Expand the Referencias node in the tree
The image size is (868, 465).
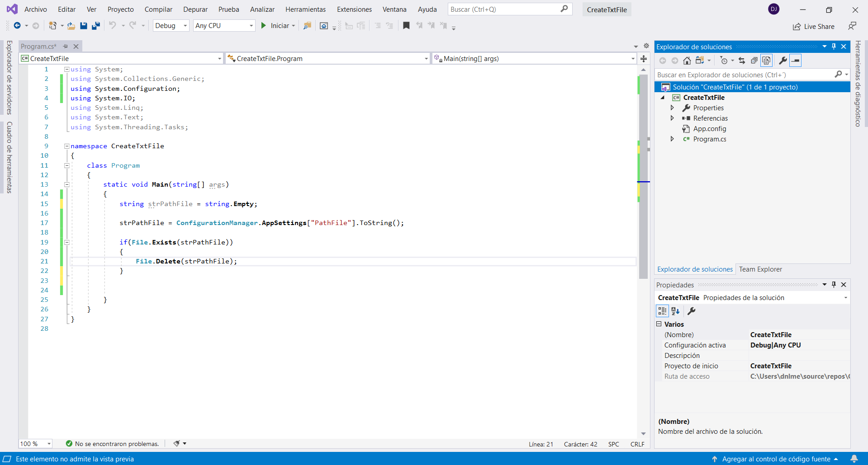point(672,118)
